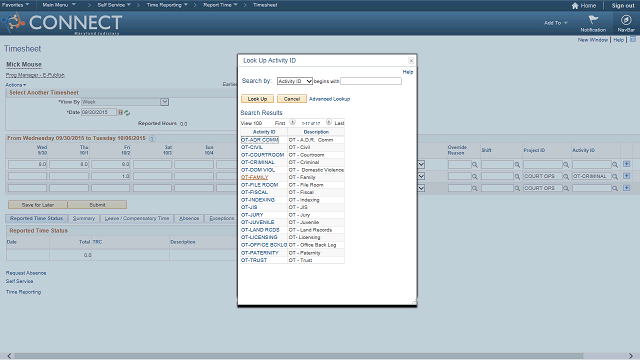640x360 pixels.
Task: Switch to the Leave / Compensatory Time tab
Action: [x=137, y=218]
